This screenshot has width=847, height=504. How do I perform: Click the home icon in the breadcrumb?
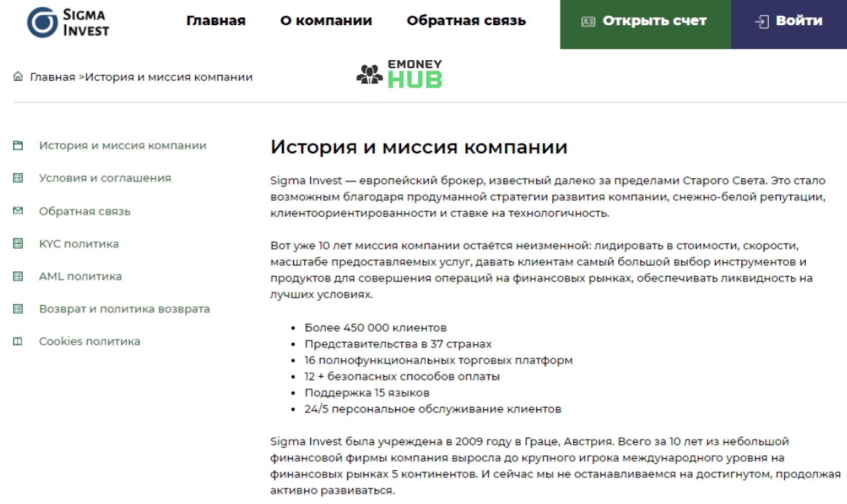tap(18, 76)
